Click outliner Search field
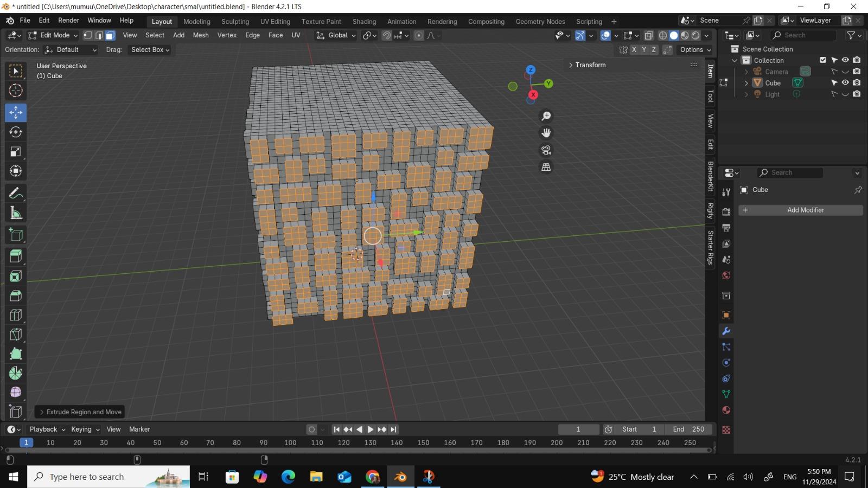Image resolution: width=868 pixels, height=488 pixels. pos(803,35)
